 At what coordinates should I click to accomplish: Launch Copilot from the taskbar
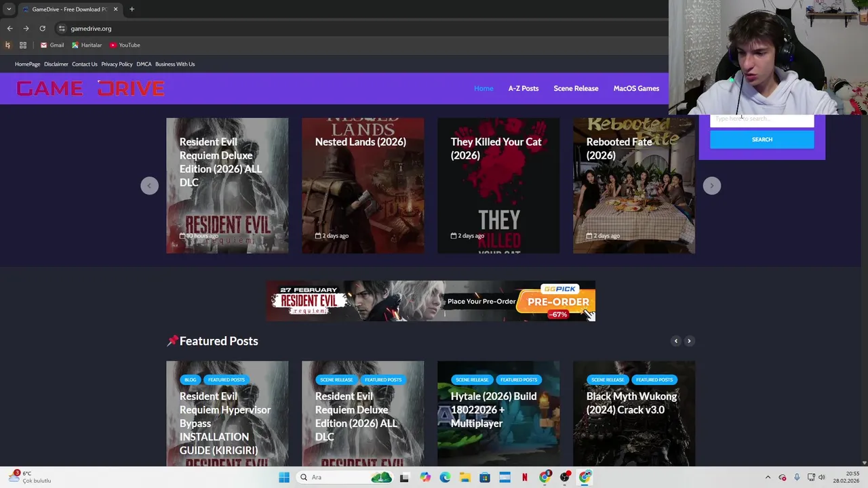click(425, 477)
